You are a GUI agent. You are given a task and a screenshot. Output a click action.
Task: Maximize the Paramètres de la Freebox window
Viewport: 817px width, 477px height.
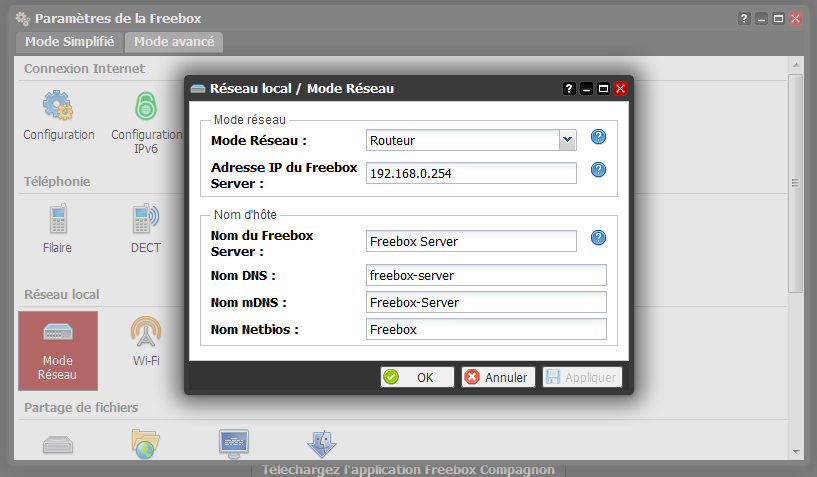[778, 19]
